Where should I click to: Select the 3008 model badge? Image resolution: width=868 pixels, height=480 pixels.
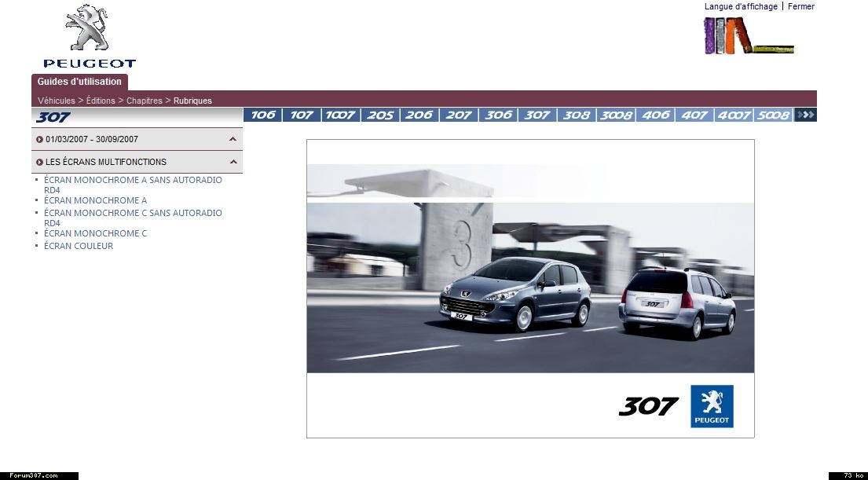(616, 115)
